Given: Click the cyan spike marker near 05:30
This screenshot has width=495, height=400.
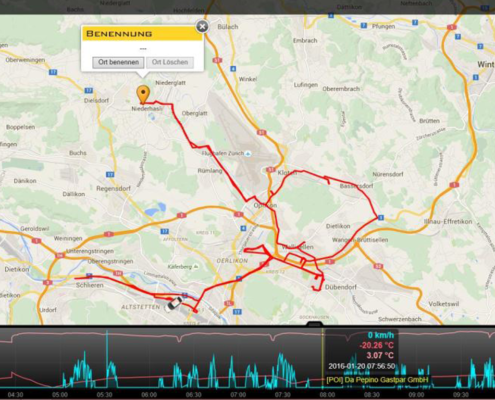Looking at the screenshot, I should (107, 358).
